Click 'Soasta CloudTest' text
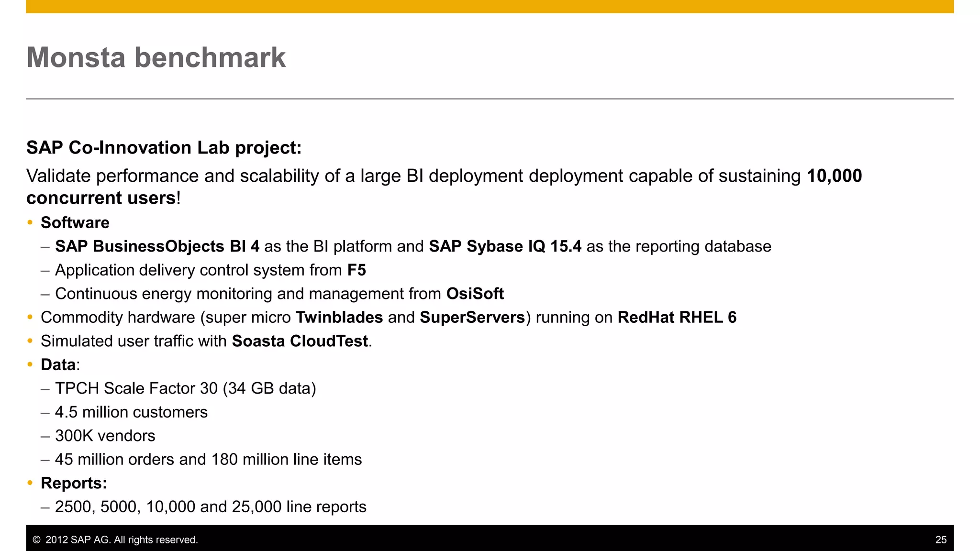This screenshot has width=980, height=551. pos(300,341)
